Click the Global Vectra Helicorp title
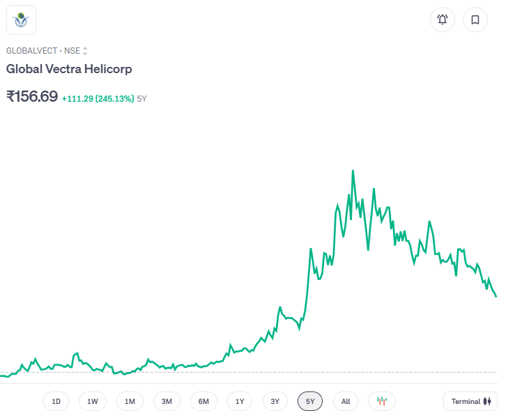Image resolution: width=515 pixels, height=420 pixels. tap(69, 69)
